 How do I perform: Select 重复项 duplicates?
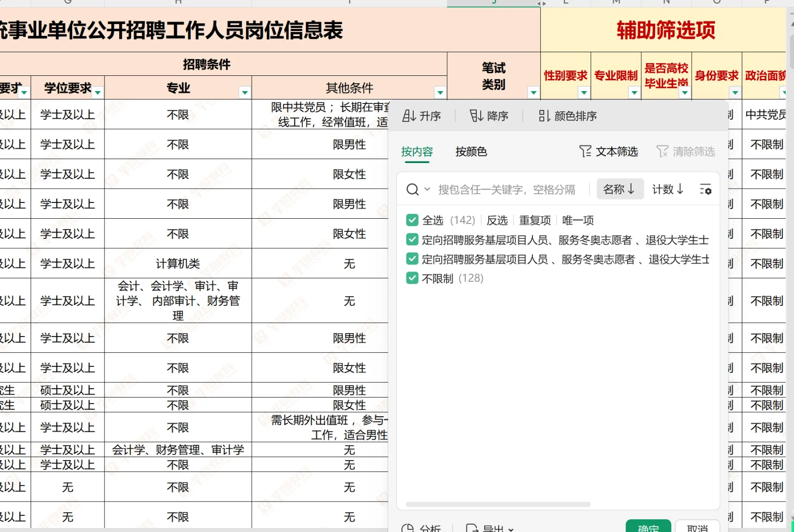[x=535, y=220]
